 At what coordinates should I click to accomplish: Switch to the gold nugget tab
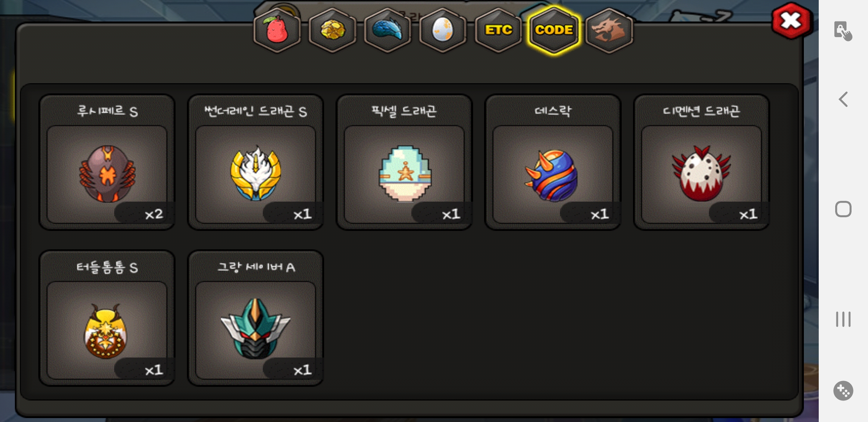coord(332,30)
